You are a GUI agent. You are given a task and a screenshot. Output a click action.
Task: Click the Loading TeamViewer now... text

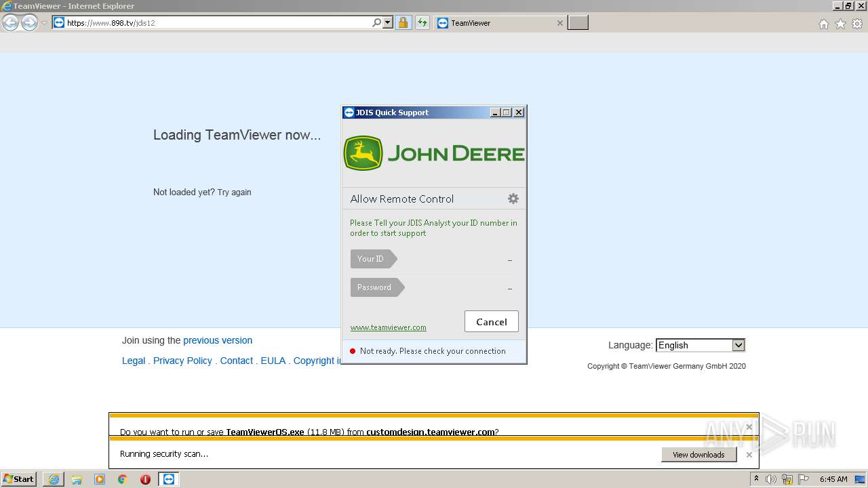tap(237, 135)
